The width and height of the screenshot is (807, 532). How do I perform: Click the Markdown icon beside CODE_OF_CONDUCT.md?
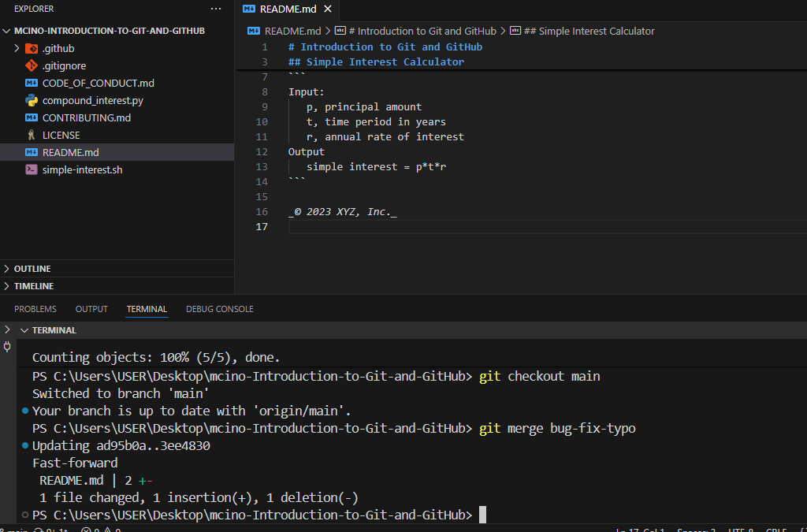click(32, 84)
